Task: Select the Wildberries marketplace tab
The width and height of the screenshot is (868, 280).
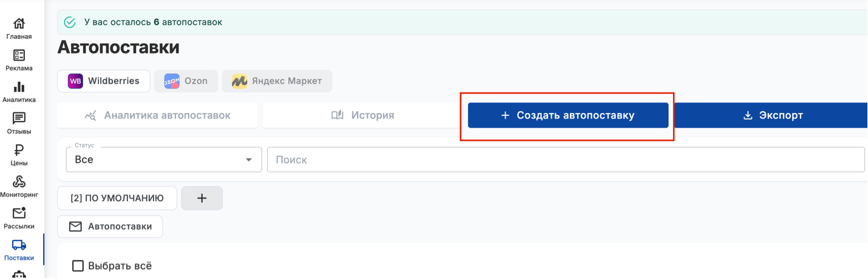Action: tap(104, 81)
